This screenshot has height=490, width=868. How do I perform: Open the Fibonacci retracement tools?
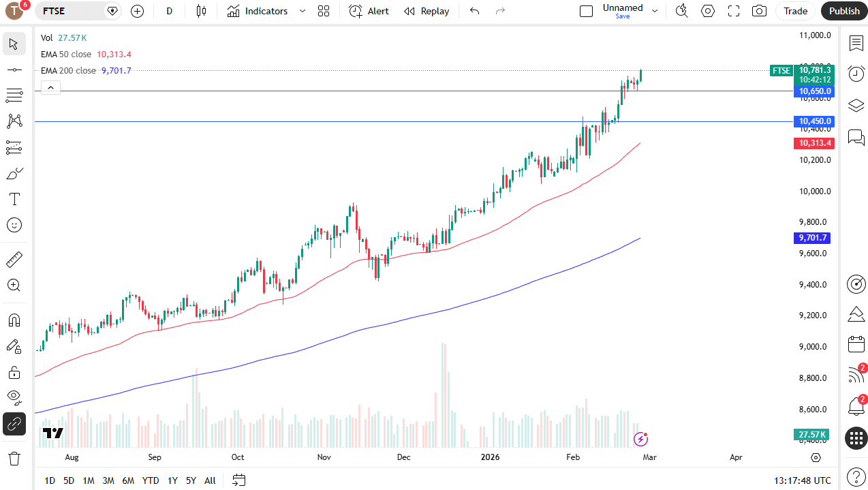[14, 95]
